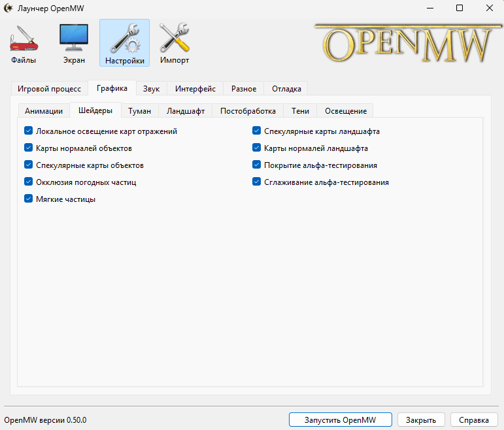Switch to the Игровой процесс tab
Image resolution: width=504 pixels, height=430 pixels.
[49, 89]
